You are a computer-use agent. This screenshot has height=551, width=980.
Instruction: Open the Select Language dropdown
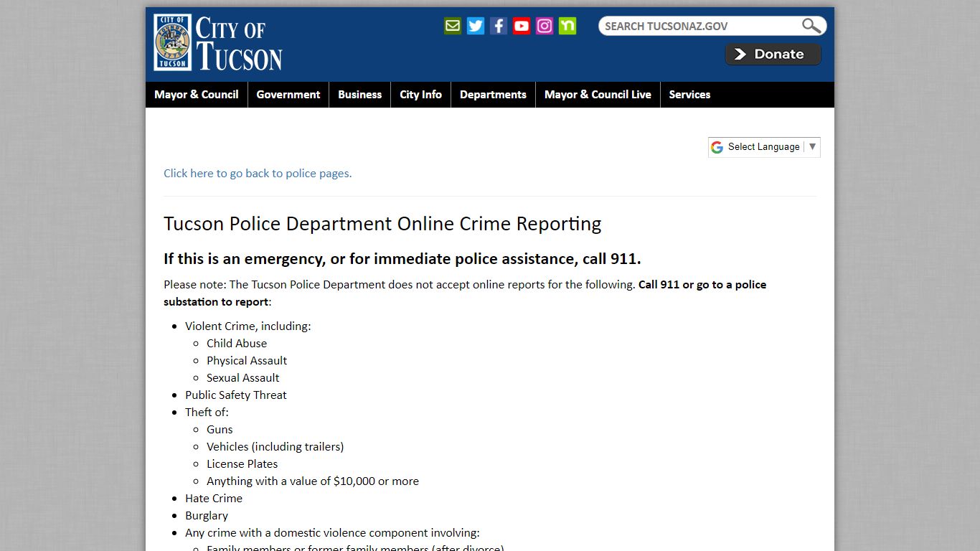[764, 147]
